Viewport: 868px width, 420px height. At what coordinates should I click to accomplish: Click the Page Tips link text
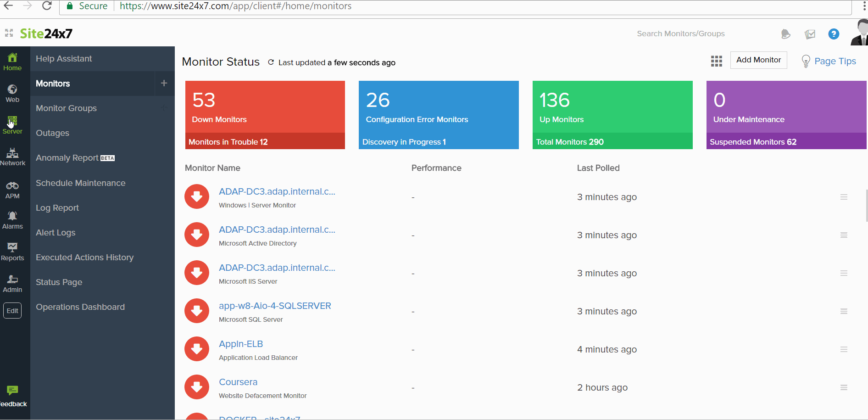pos(835,61)
